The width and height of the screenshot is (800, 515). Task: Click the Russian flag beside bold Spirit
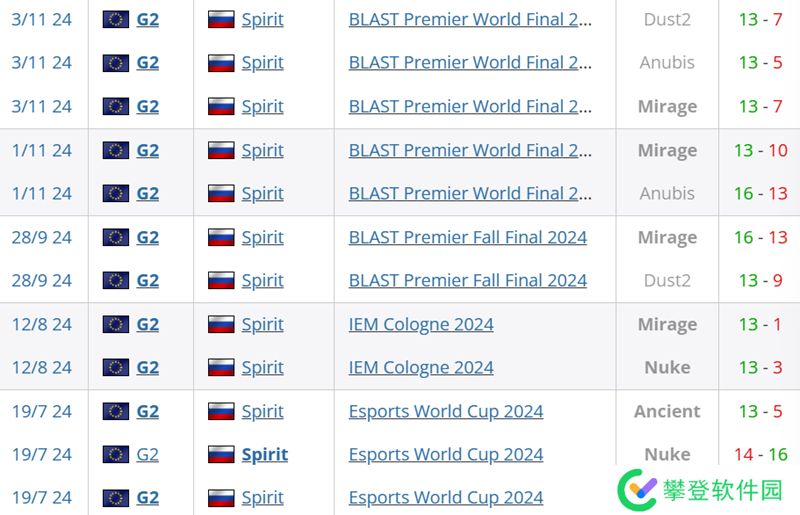click(x=221, y=455)
